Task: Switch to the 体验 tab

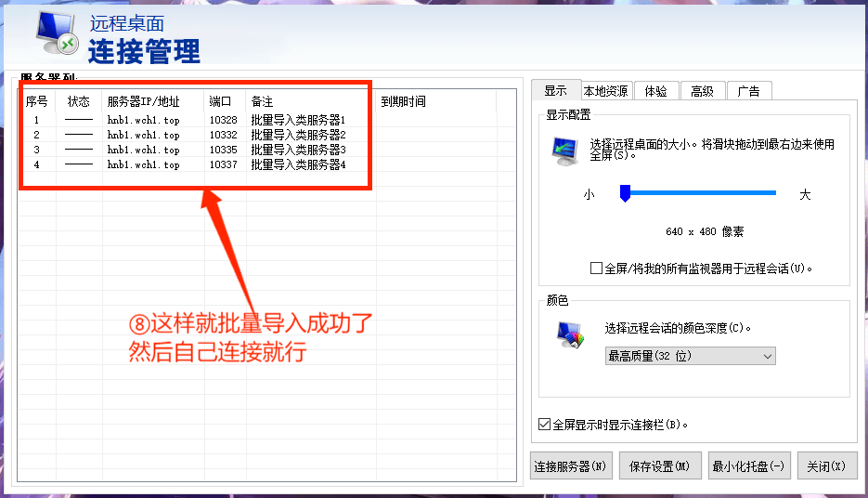Action: (x=655, y=91)
